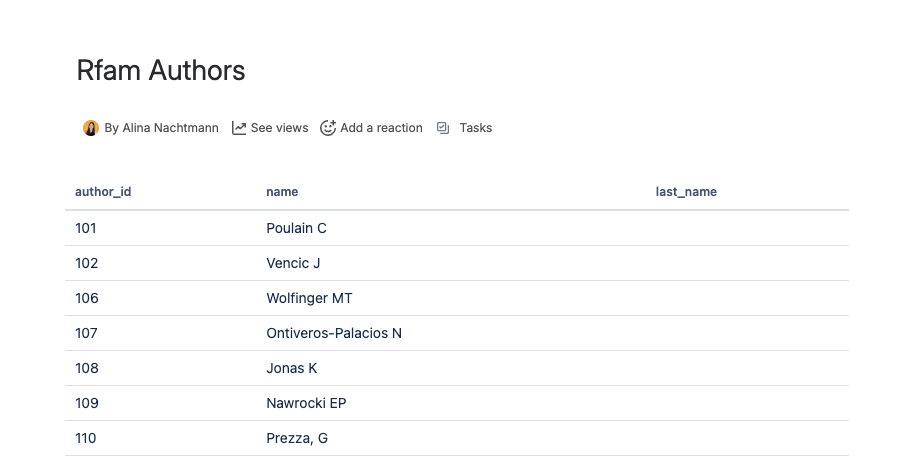917x464 pixels.
Task: Click the See views chart icon
Action: (239, 128)
